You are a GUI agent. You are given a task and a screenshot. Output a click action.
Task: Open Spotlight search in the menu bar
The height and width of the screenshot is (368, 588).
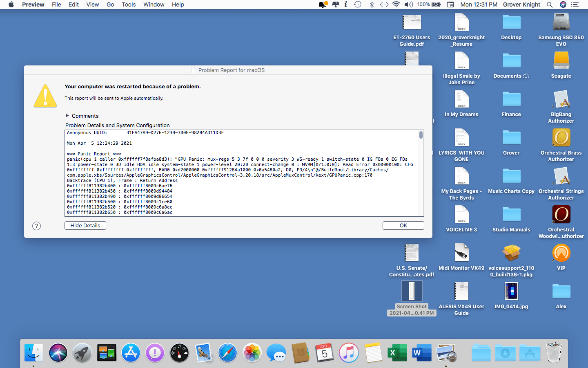coord(549,4)
